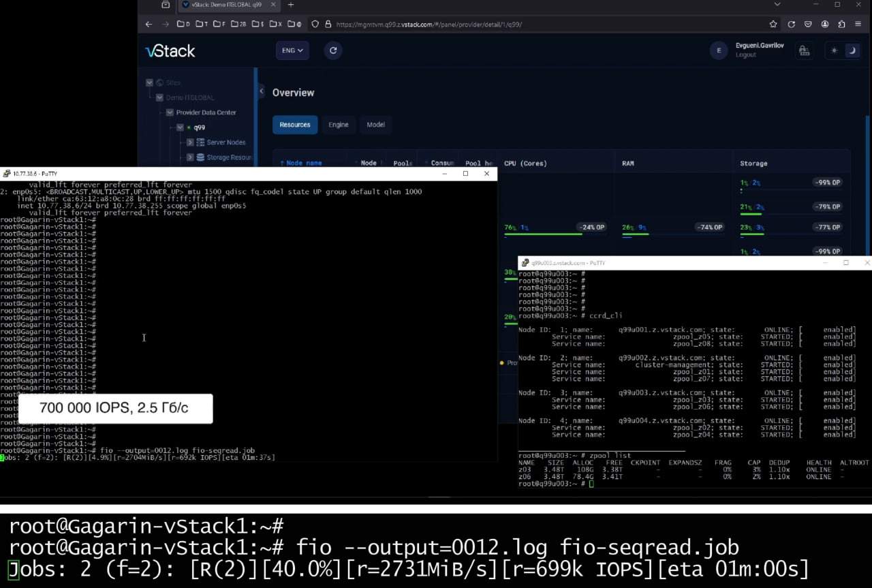Collapse the q99 tree node
872x588 pixels.
click(x=180, y=127)
